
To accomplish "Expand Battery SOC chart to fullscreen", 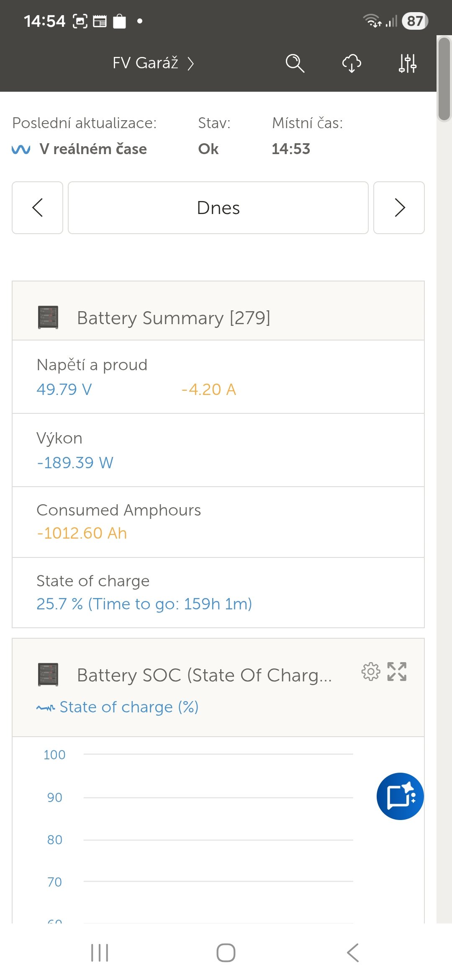I will [x=397, y=672].
